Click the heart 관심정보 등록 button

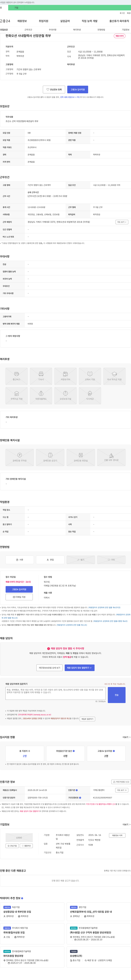point(54,89)
